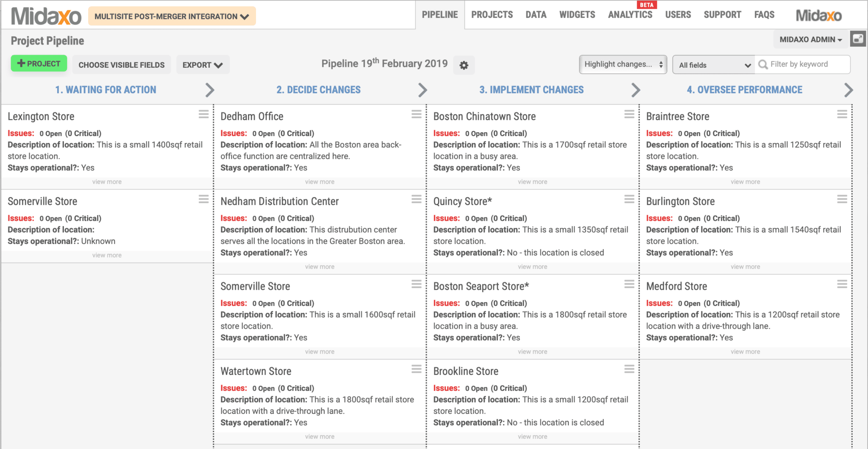Expand view more on Brookline Store card
The width and height of the screenshot is (868, 449).
(532, 437)
